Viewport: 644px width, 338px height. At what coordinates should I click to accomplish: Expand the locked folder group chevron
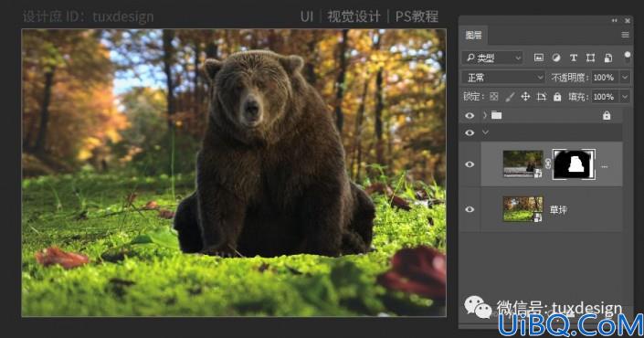(485, 115)
